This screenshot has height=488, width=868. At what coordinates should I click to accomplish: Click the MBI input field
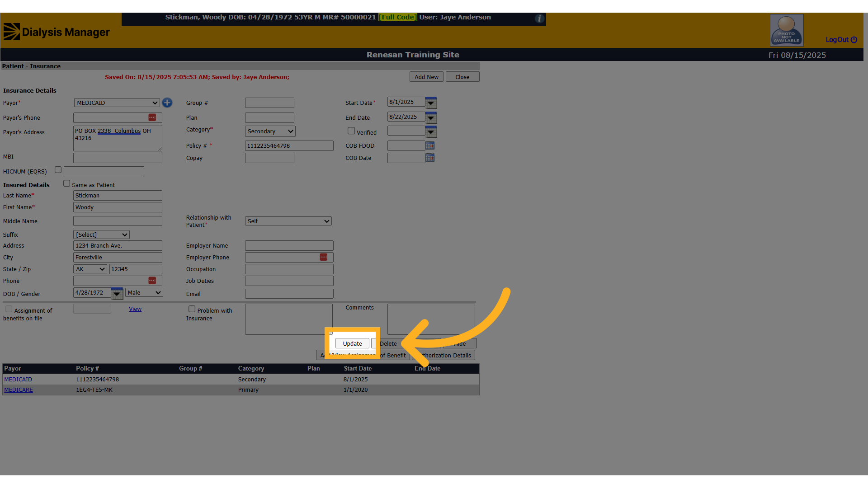[118, 158]
